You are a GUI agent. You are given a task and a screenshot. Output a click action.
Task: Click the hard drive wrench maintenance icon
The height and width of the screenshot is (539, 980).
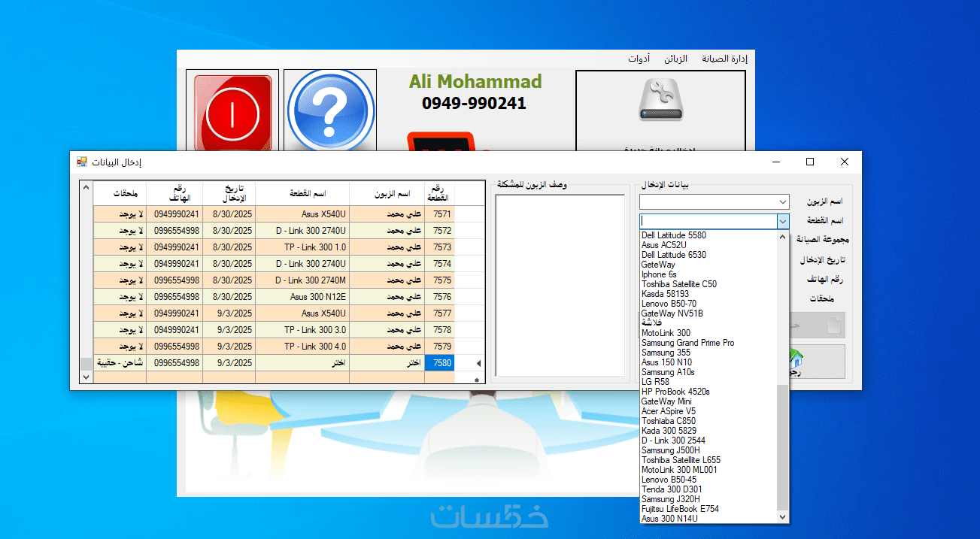pos(660,100)
